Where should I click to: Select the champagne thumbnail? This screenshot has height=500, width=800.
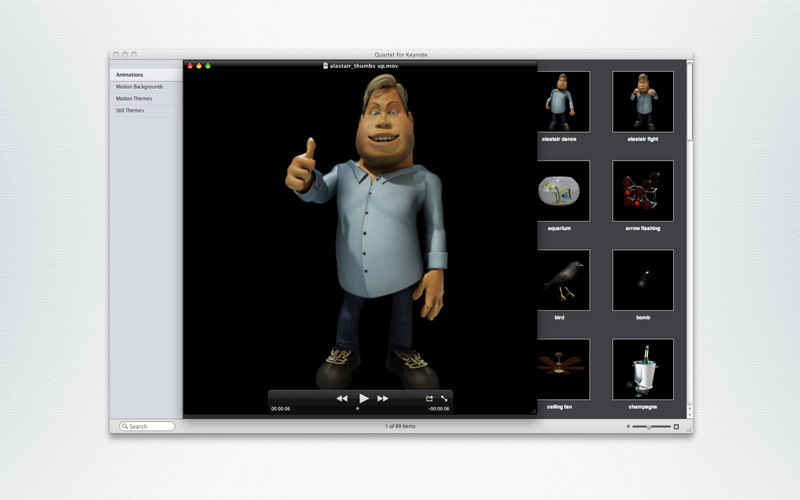(x=643, y=369)
